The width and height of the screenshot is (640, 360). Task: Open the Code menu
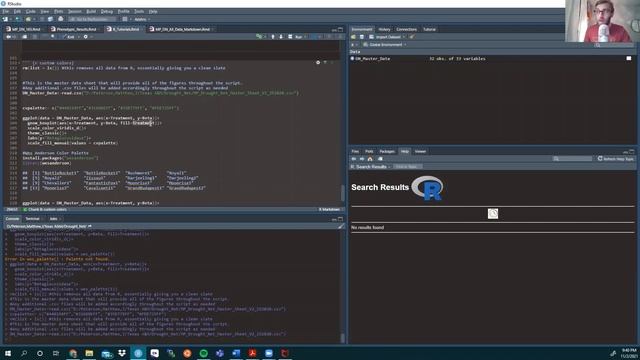(x=31, y=11)
